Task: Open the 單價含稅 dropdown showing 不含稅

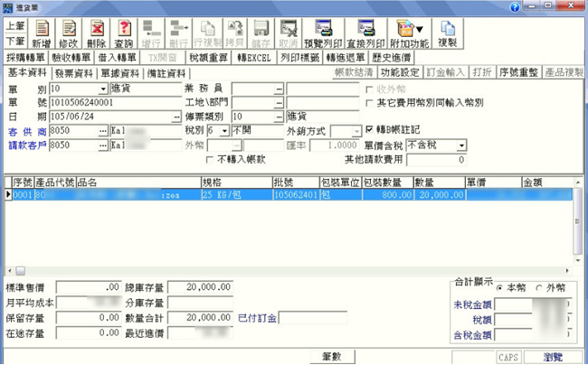Action: tap(460, 145)
